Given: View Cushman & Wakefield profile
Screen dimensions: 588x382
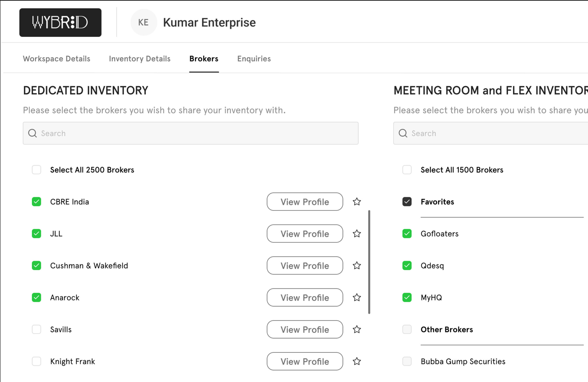Looking at the screenshot, I should (305, 265).
